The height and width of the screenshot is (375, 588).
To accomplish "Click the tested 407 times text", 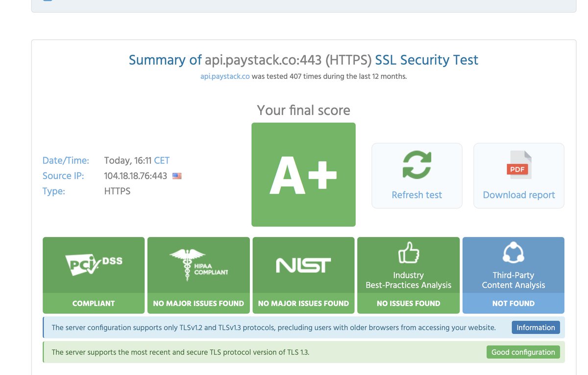I will (329, 76).
